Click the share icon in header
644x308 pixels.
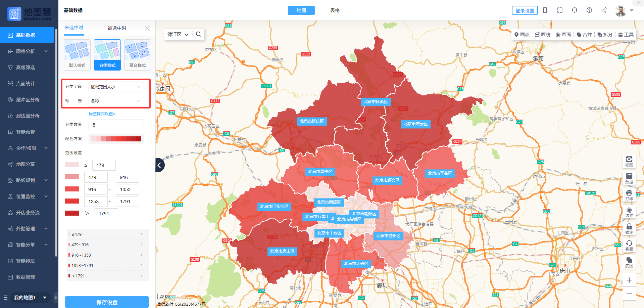604,10
